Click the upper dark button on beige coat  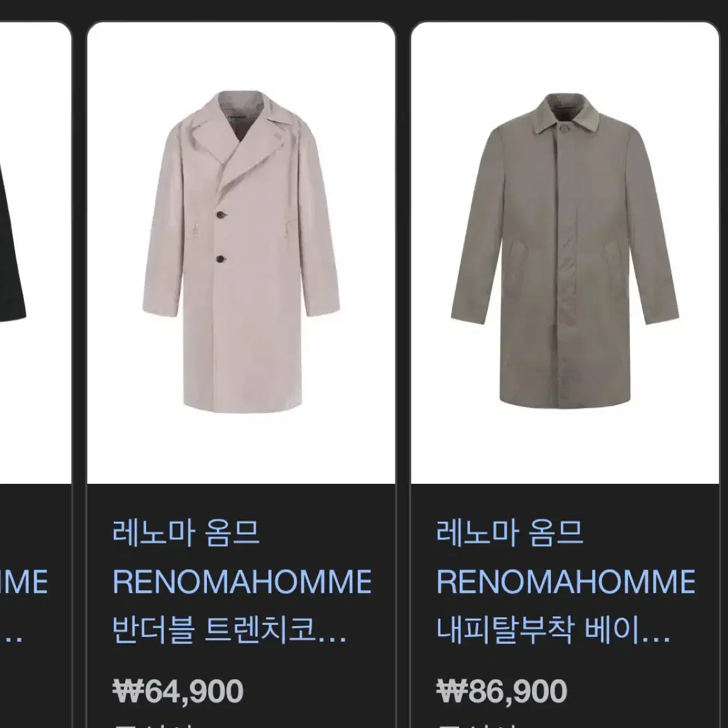click(x=220, y=214)
